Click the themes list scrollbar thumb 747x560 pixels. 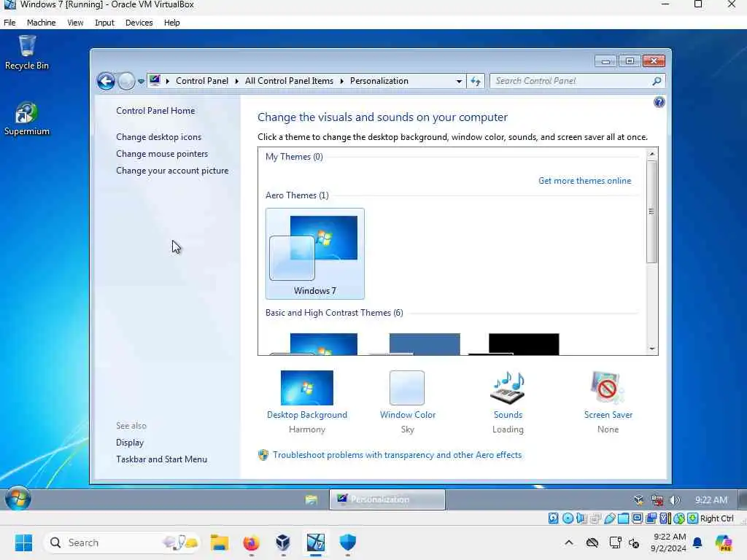pos(651,211)
